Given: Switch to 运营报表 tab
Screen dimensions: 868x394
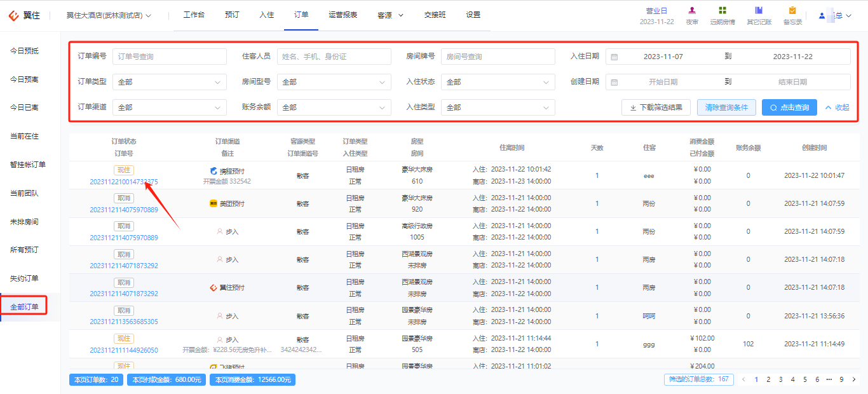Looking at the screenshot, I should tap(343, 15).
